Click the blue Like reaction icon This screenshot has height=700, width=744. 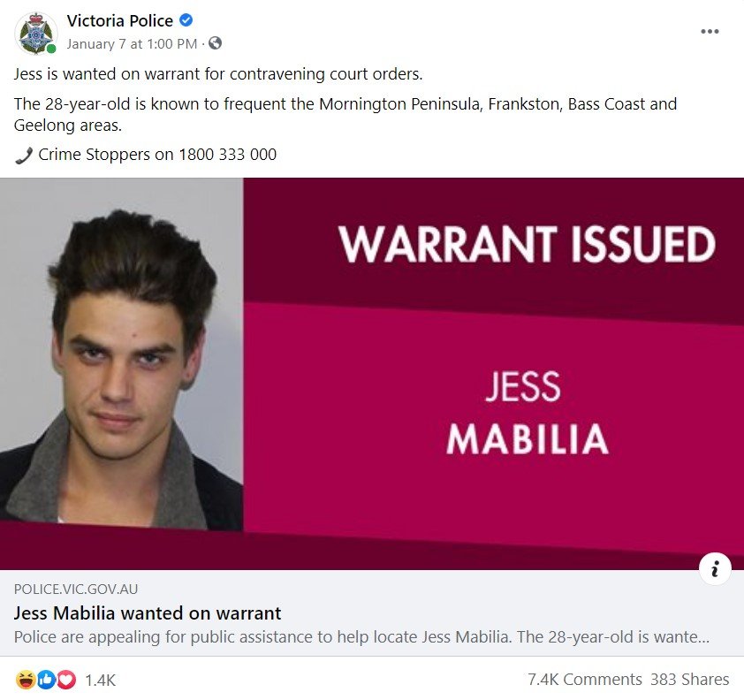47,680
